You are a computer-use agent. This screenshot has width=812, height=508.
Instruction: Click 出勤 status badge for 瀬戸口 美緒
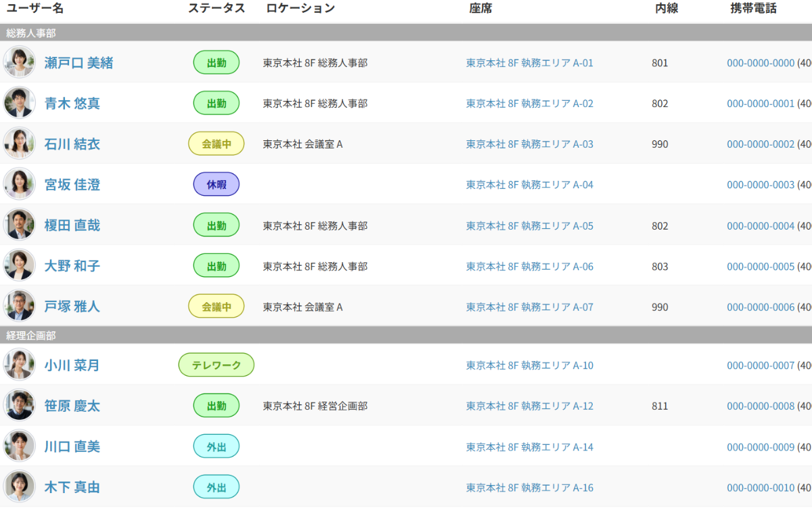pos(217,62)
